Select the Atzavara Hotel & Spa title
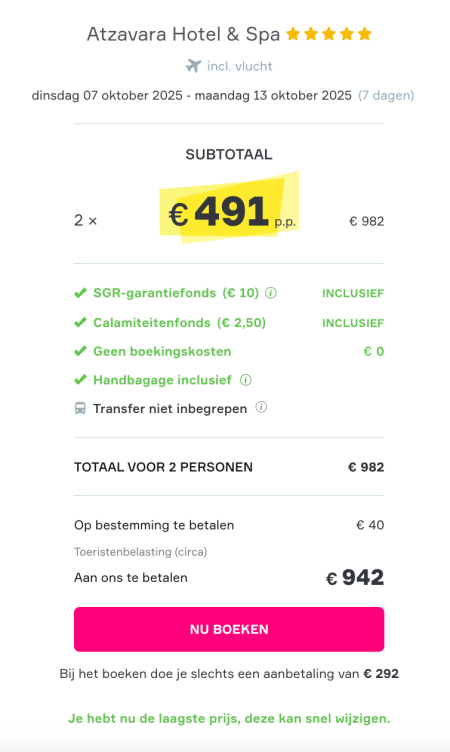Viewport: 450px width, 752px height. pos(183,35)
